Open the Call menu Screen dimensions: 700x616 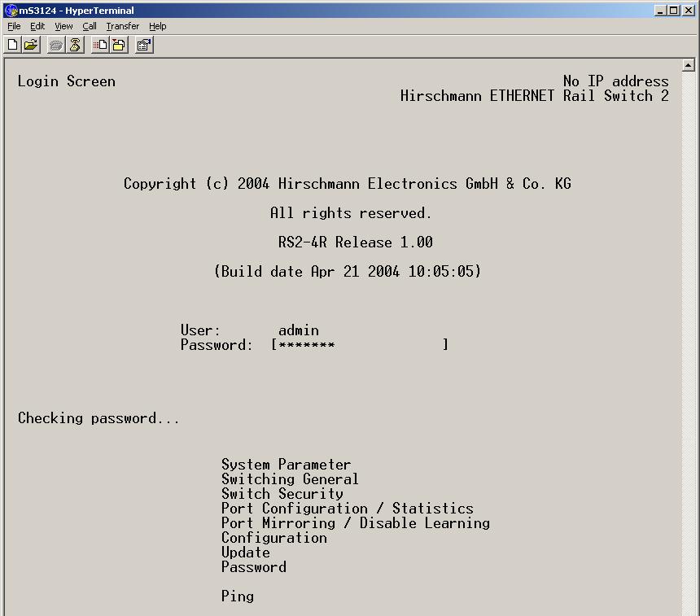[x=90, y=26]
